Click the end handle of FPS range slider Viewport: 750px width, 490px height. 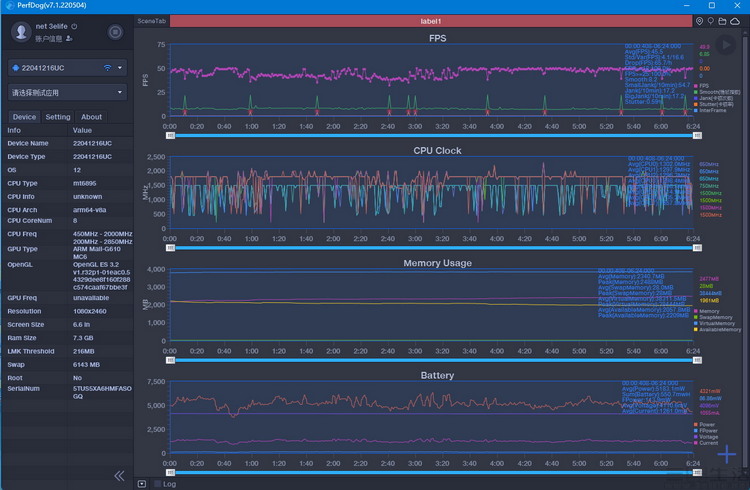(697, 135)
